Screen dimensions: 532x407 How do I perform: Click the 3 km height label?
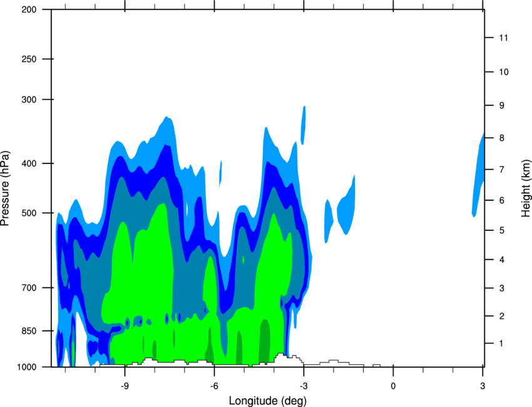pyautogui.click(x=501, y=288)
